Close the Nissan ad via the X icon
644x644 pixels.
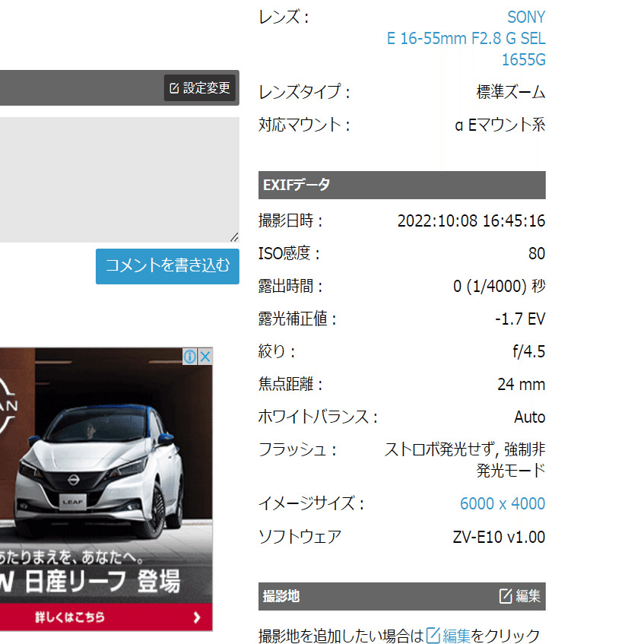click(205, 356)
